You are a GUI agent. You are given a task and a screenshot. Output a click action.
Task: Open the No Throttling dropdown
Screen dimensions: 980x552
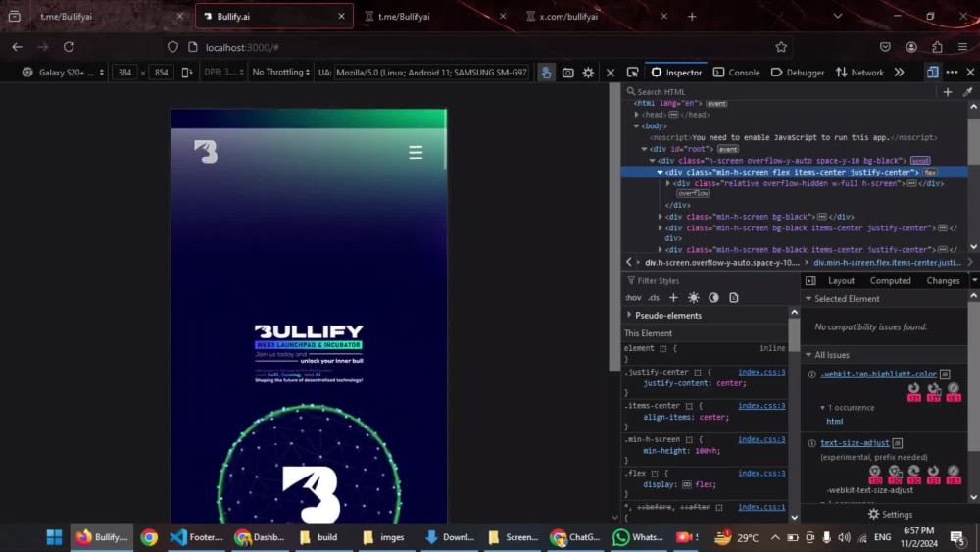pos(280,73)
